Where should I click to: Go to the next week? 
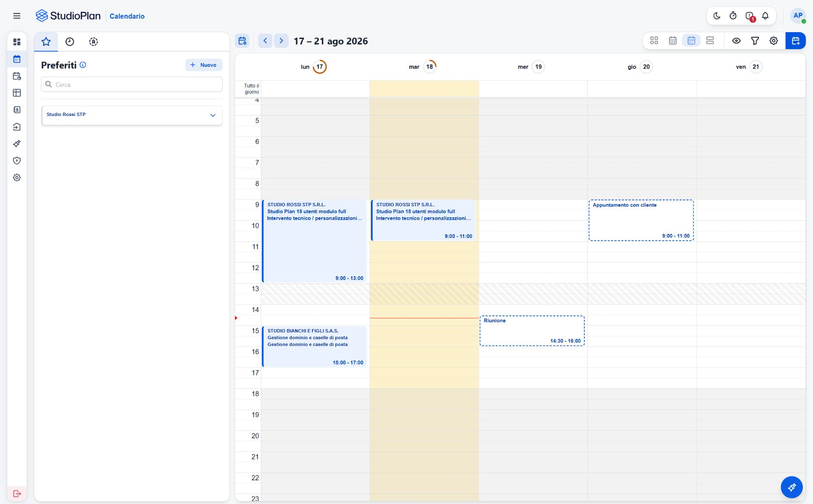click(x=281, y=41)
